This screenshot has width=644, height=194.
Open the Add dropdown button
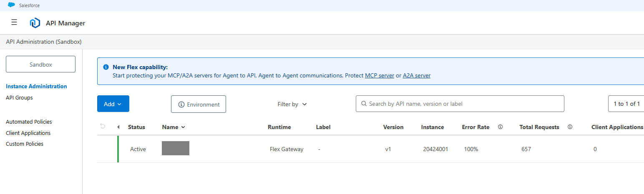tap(113, 104)
